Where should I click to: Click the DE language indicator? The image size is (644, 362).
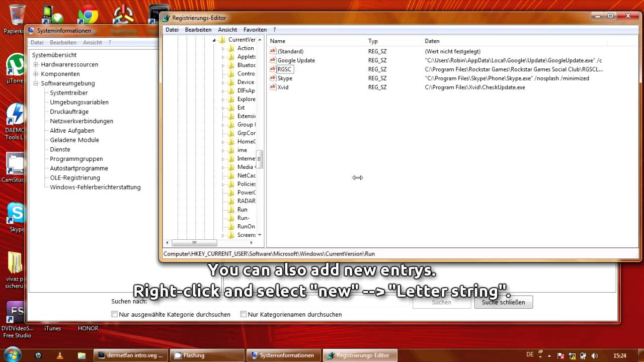pyautogui.click(x=530, y=355)
